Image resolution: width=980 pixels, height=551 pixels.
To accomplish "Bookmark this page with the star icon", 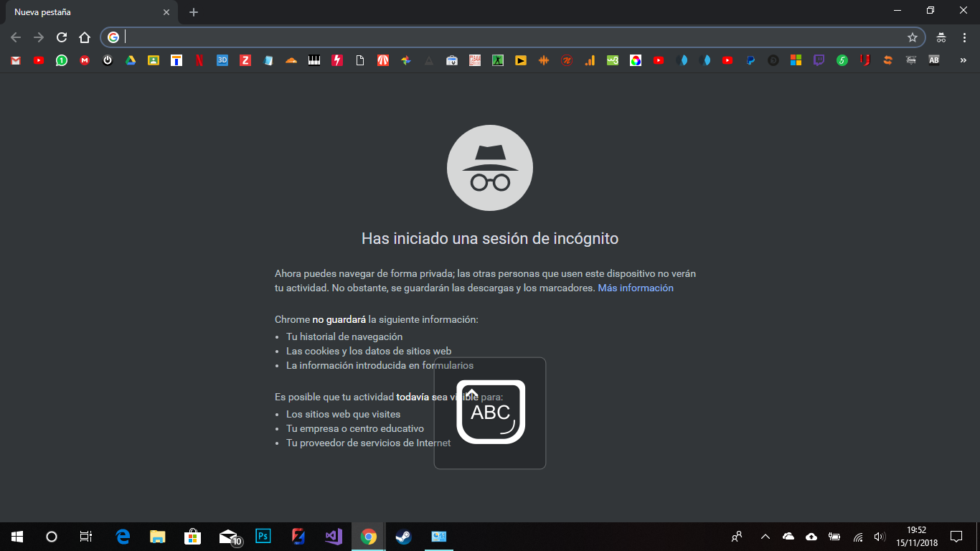I will click(x=913, y=37).
